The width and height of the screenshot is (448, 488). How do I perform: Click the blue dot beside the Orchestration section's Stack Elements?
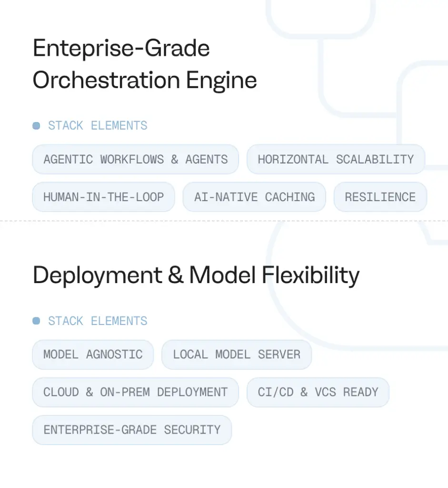36,126
